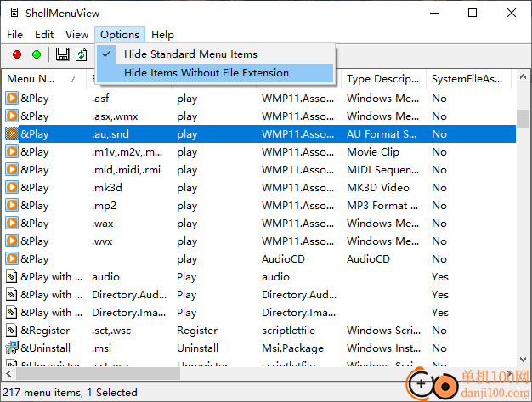
Task: Select the .asf extension cell
Action: [x=100, y=99]
